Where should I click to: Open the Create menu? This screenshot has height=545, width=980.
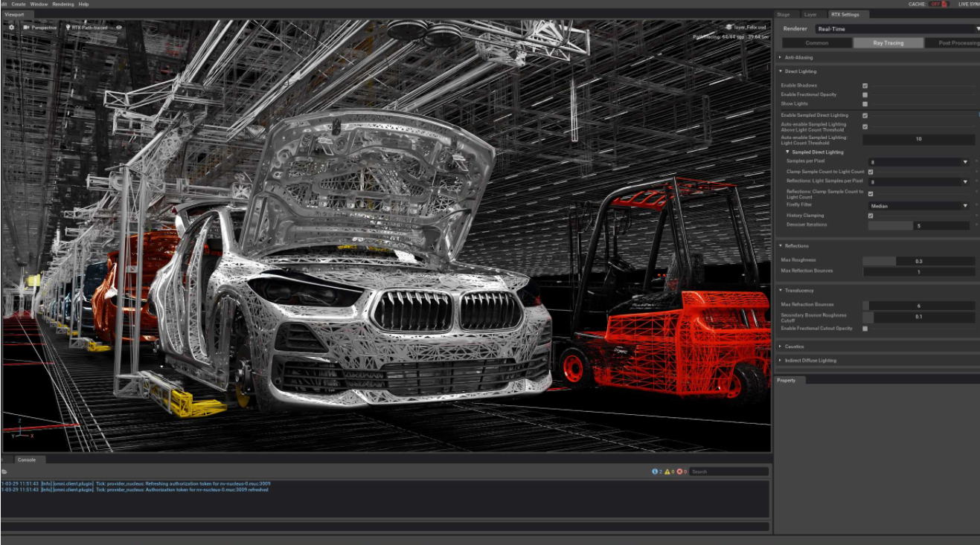click(x=19, y=4)
